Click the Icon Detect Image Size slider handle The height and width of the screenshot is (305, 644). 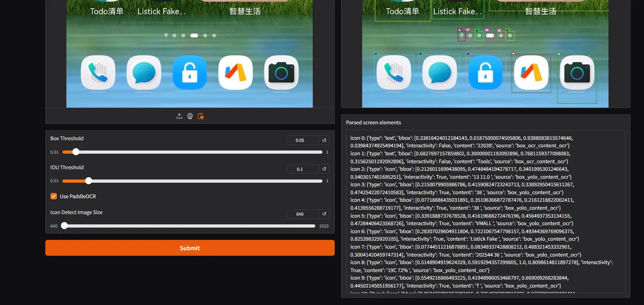tap(64, 226)
